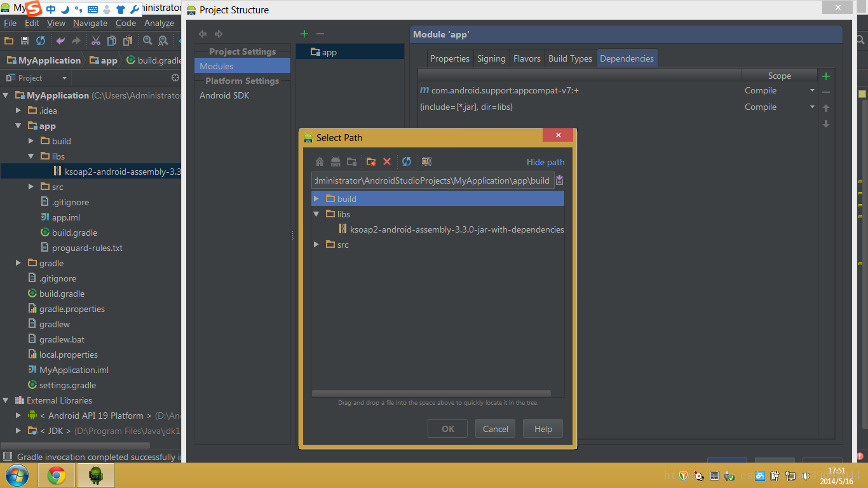
Task: Open Scope dropdown for appcompat-v7 dependency
Action: [812, 91]
